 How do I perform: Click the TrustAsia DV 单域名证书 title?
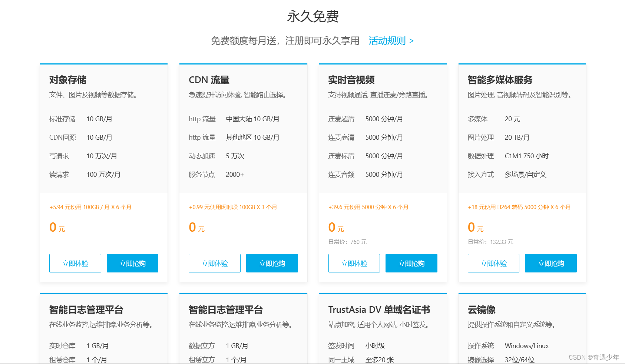click(x=379, y=310)
